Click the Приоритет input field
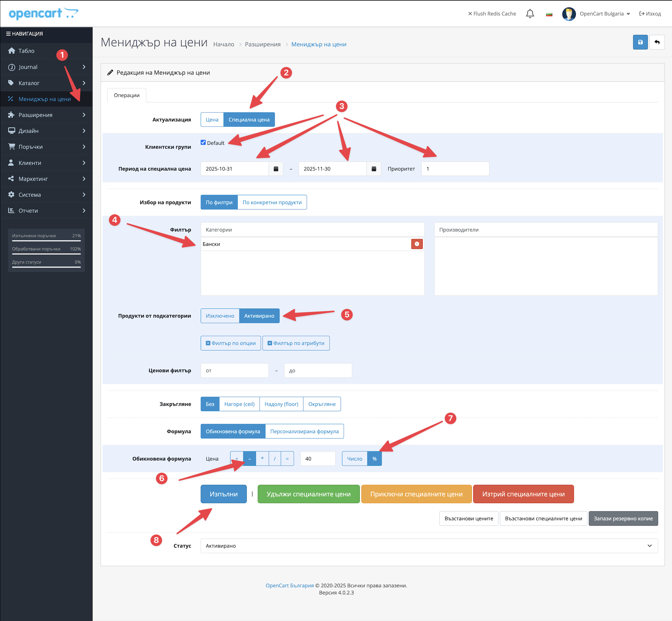This screenshot has width=672, height=621. coord(455,169)
